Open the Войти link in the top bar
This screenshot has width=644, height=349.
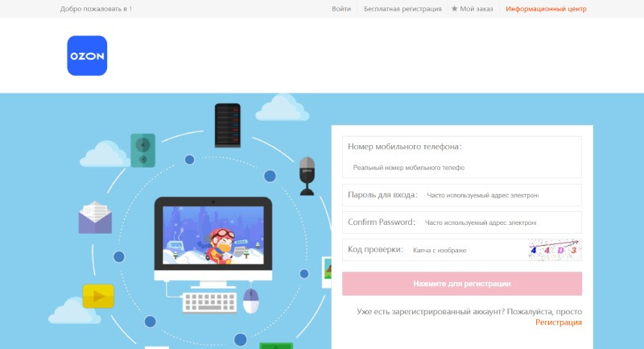coord(341,9)
